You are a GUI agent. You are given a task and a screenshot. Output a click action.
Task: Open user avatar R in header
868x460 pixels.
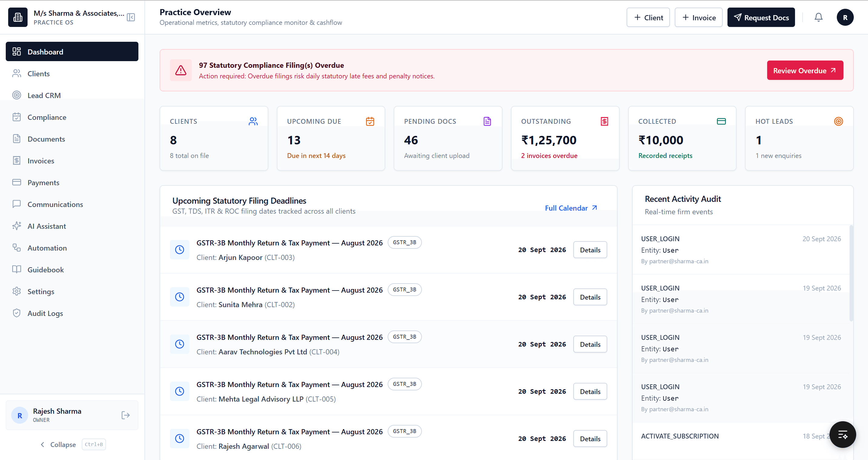pos(845,17)
